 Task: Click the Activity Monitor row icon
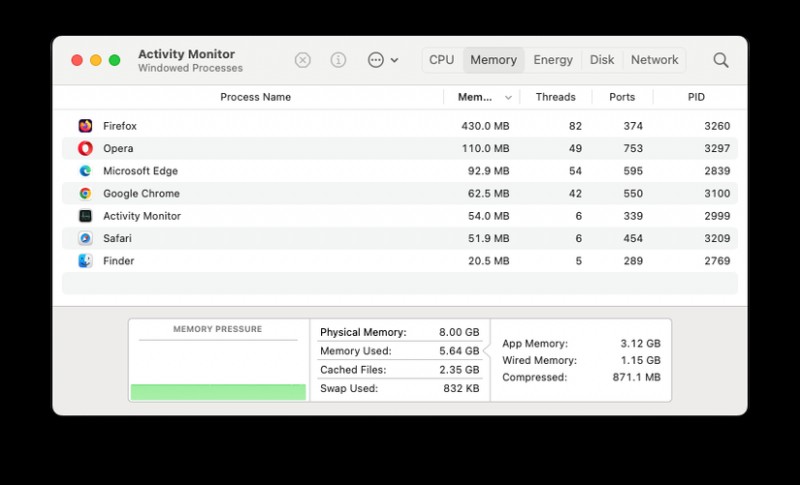tap(85, 216)
